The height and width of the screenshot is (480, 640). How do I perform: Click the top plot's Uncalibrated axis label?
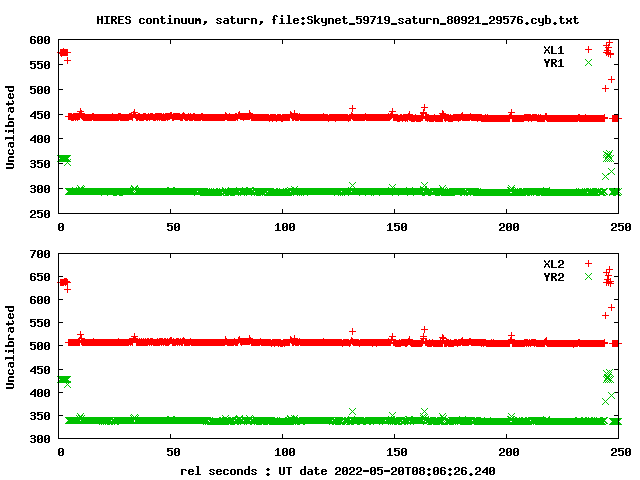[x=10, y=127]
